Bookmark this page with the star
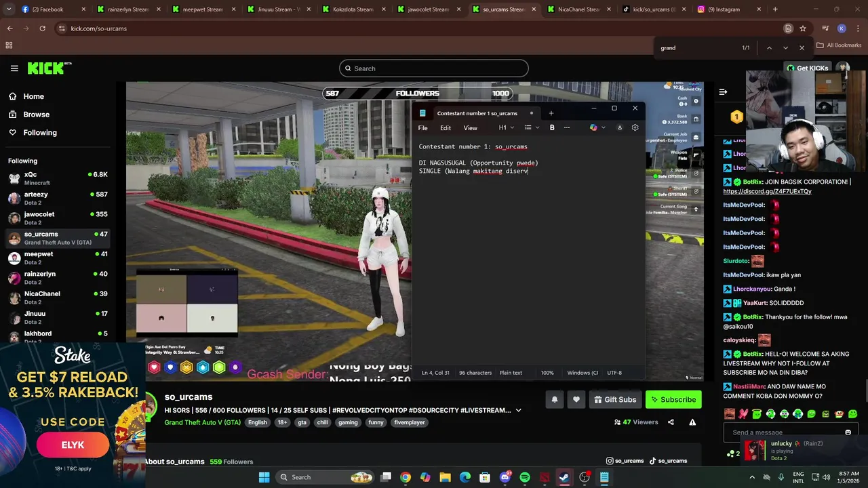The width and height of the screenshot is (868, 488). coord(803,28)
